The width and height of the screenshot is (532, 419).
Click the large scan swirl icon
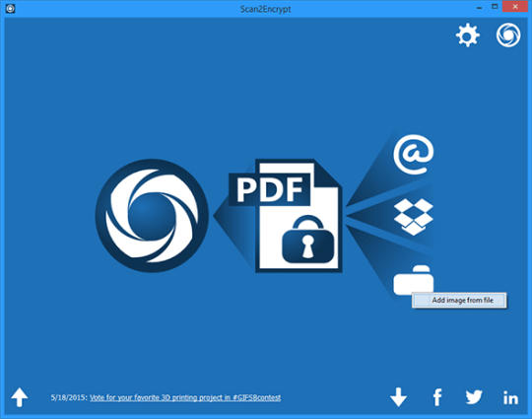[152, 216]
